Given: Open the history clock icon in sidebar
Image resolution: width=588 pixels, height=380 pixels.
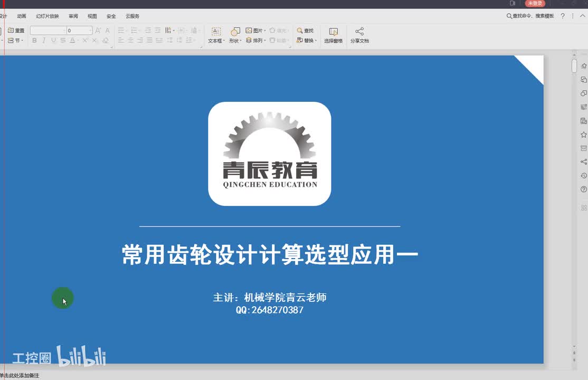Looking at the screenshot, I should 583,176.
